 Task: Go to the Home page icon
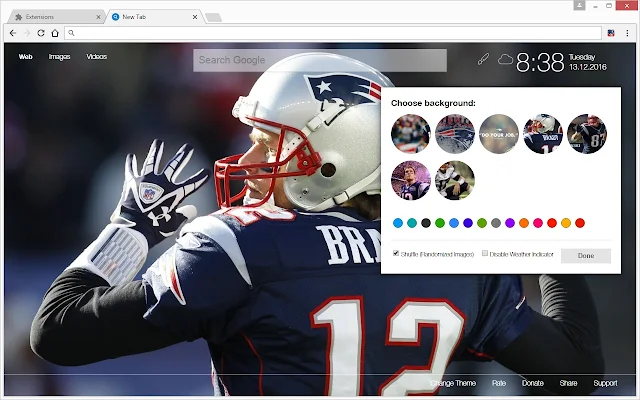(x=55, y=33)
